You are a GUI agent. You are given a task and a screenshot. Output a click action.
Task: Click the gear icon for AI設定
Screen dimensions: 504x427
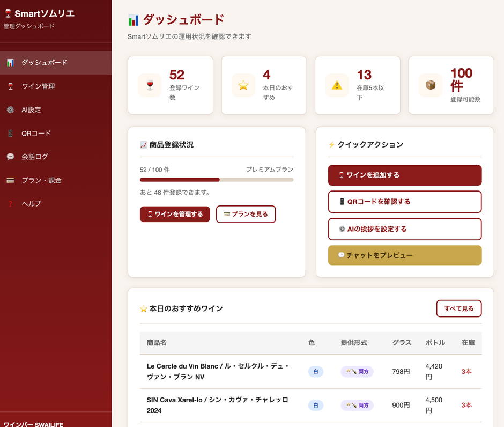tap(10, 109)
